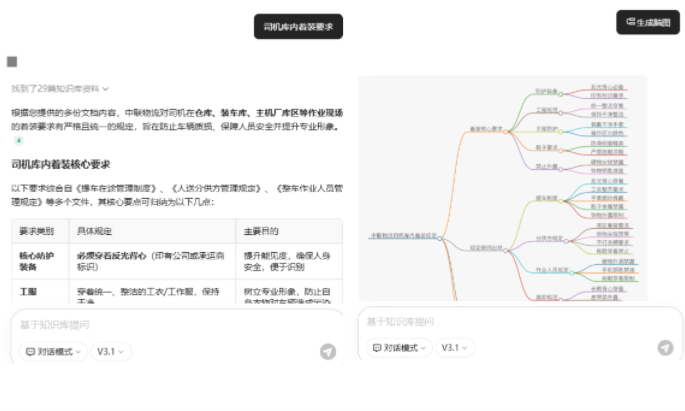Click the 核心防护装备 table cell

pos(38,261)
